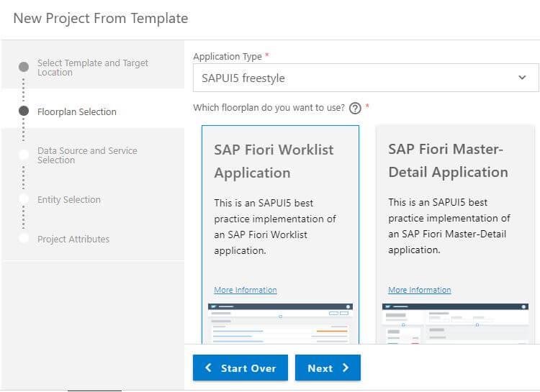Jump to the Entity Selection step
Screen dimensions: 540x392
[69, 200]
